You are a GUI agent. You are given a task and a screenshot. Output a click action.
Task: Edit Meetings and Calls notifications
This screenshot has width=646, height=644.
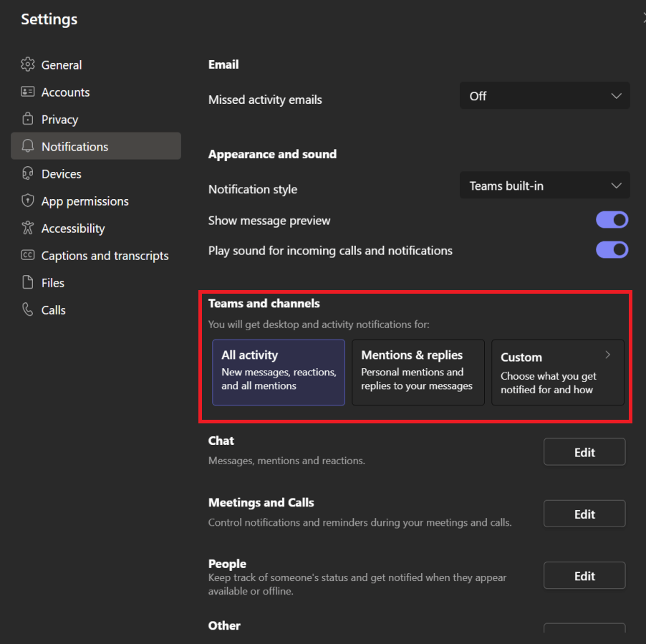click(x=584, y=514)
